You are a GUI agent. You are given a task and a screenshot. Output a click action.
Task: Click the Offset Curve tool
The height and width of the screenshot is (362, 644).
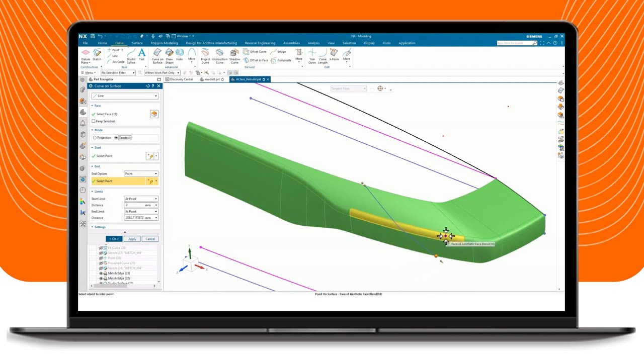point(255,52)
